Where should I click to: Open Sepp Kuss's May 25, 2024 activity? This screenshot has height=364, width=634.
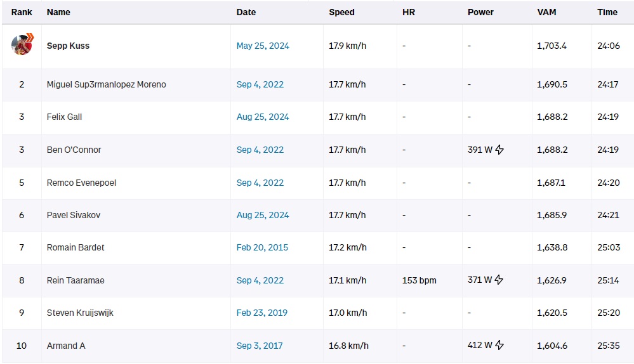263,46
